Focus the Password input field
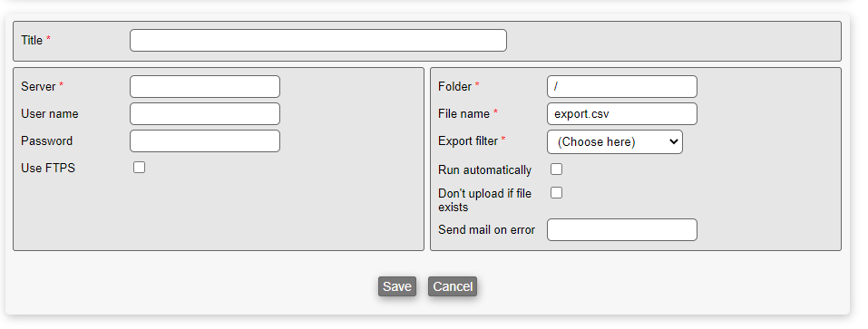868x329 pixels. (x=205, y=140)
